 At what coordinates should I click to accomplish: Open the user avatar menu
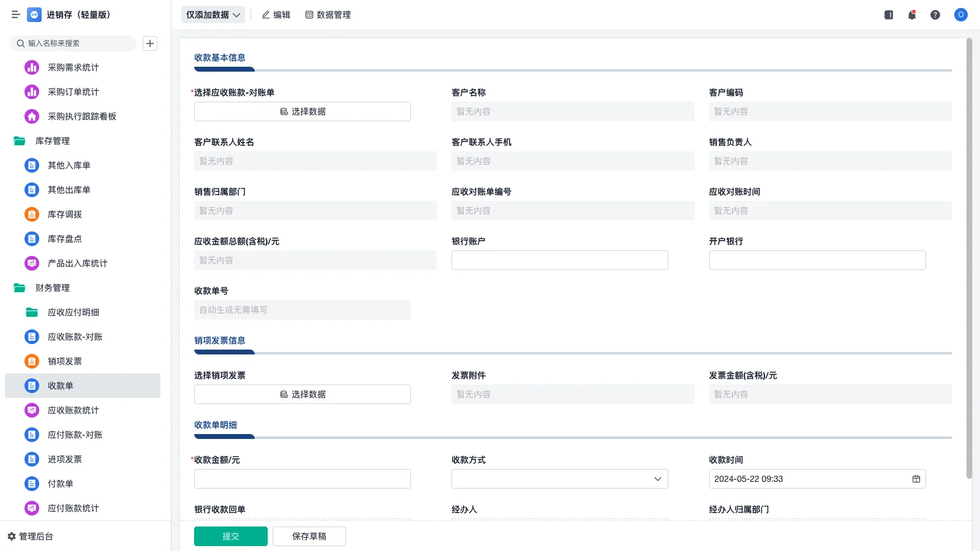pyautogui.click(x=961, y=15)
